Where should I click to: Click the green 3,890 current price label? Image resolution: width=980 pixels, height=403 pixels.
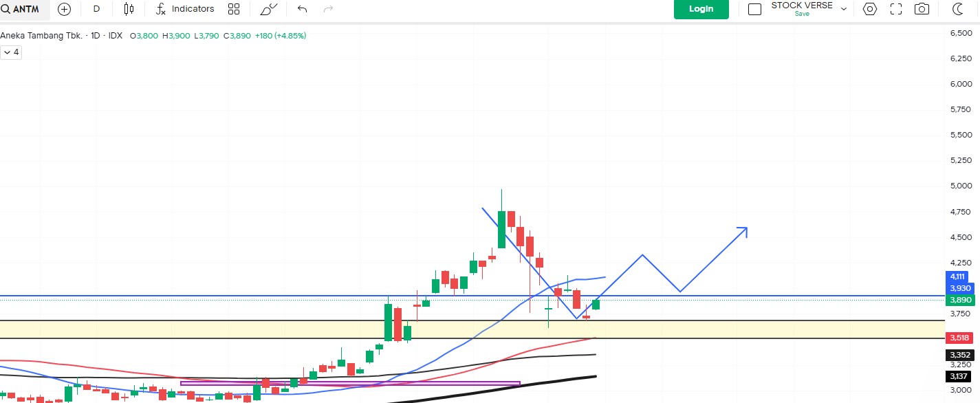click(x=959, y=300)
